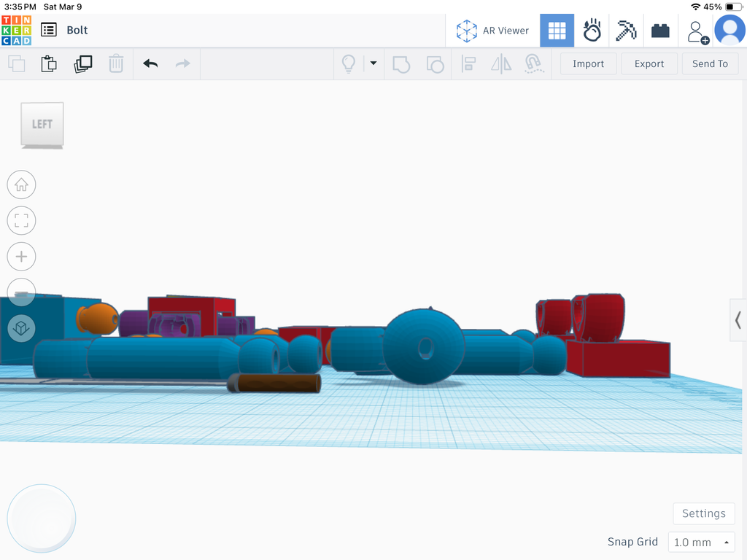
Task: Switch to Bricks mode
Action: point(660,31)
